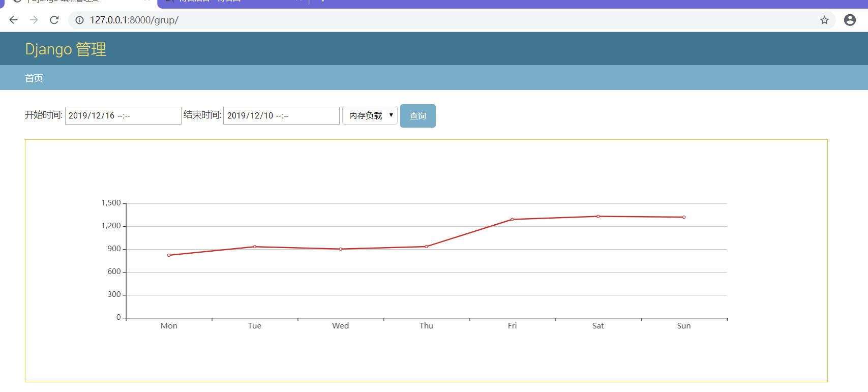Click the Sun x-axis label
The height and width of the screenshot is (392, 868).
[684, 326]
